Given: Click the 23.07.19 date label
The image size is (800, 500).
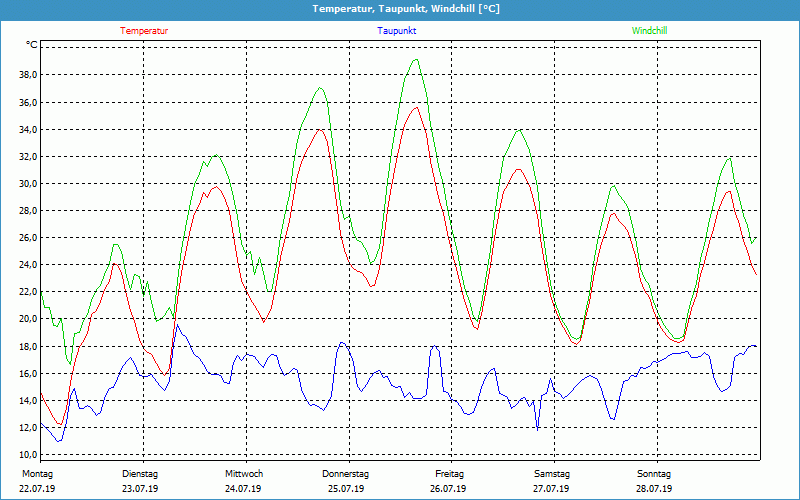Looking at the screenshot, I should (140, 489).
